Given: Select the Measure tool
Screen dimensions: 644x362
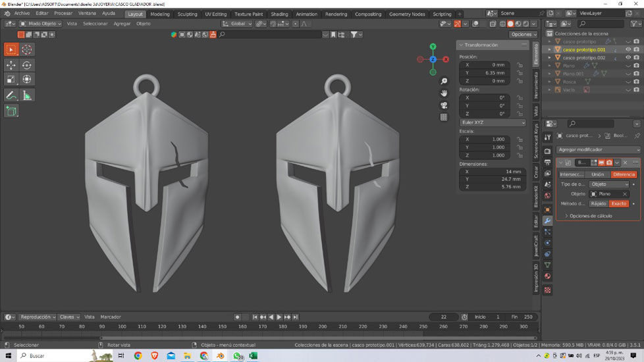Looking at the screenshot, I should [x=27, y=95].
